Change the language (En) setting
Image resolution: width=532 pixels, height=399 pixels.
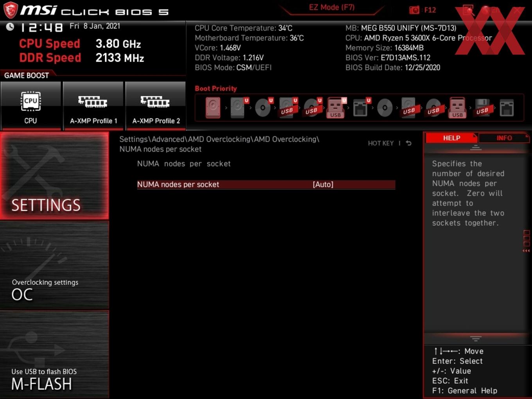(x=490, y=10)
